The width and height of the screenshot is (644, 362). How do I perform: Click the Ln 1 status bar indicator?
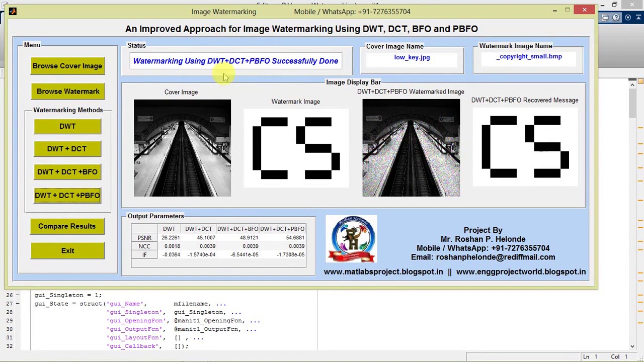(590, 356)
